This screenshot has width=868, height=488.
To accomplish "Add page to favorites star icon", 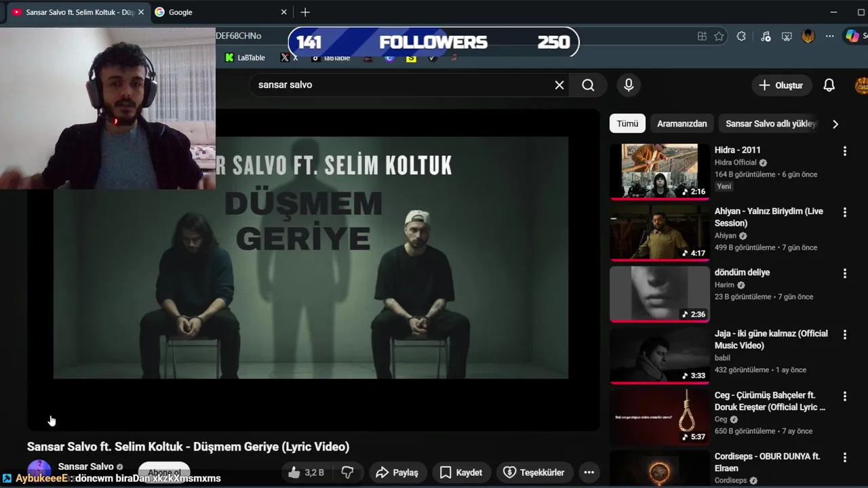I will click(719, 37).
